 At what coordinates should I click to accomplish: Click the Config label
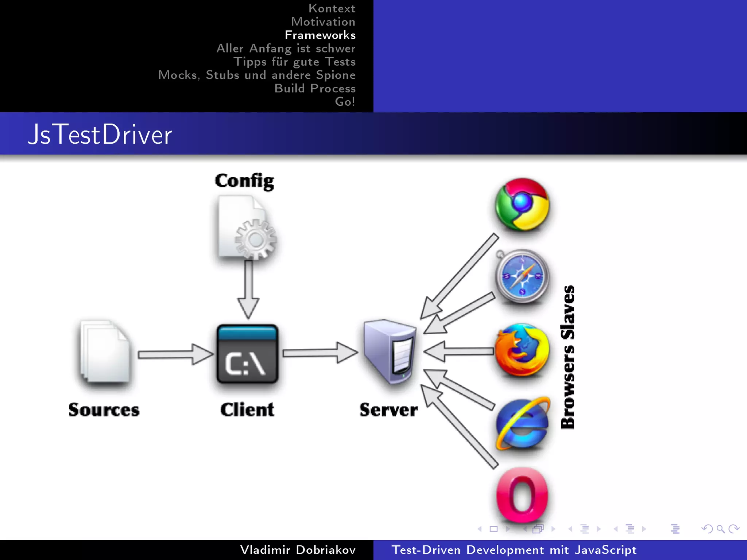[x=244, y=181]
